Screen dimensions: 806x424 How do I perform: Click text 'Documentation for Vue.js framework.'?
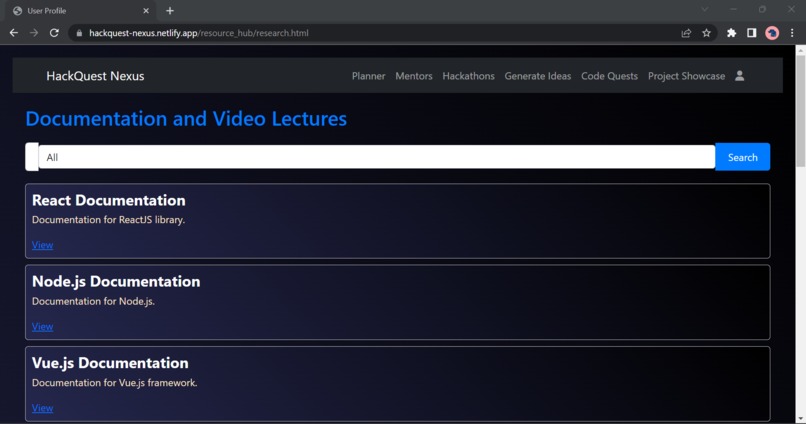(115, 383)
